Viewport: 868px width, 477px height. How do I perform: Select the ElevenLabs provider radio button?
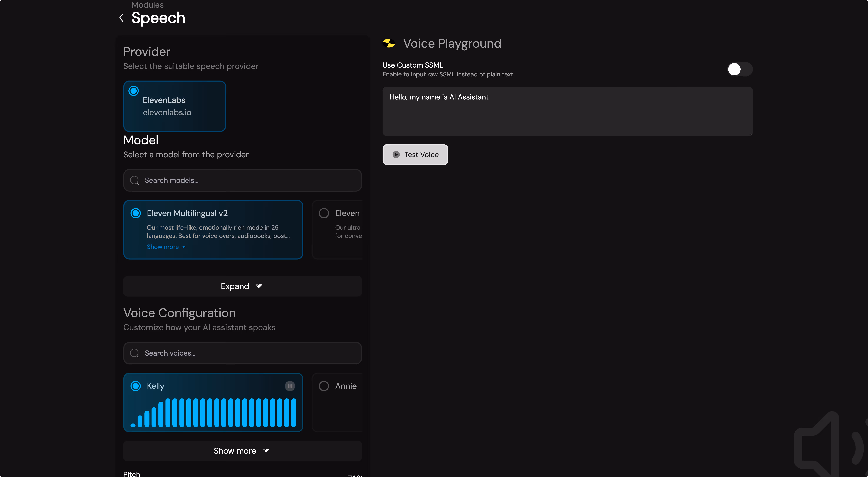(x=134, y=91)
